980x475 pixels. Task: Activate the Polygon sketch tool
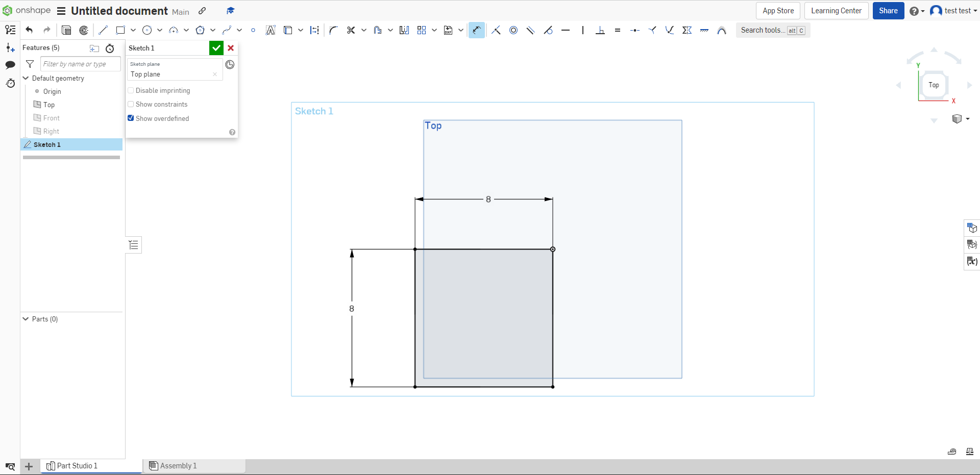[x=201, y=30]
